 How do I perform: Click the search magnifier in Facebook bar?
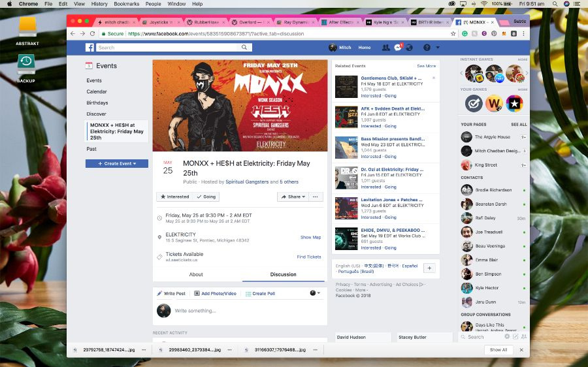coord(244,47)
